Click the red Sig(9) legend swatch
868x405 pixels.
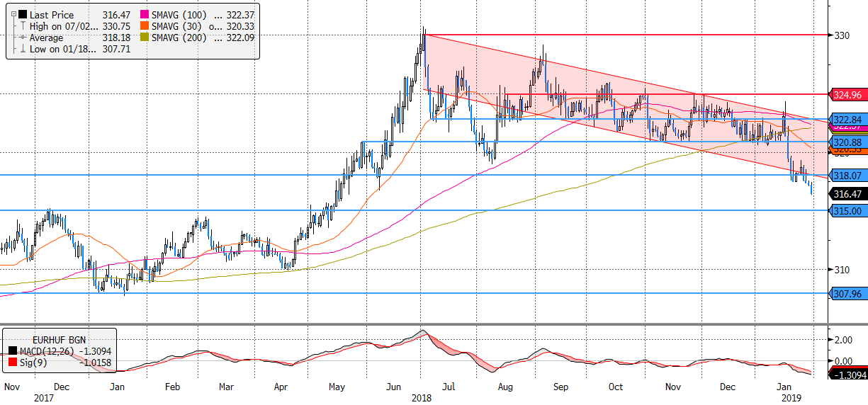tap(14, 363)
